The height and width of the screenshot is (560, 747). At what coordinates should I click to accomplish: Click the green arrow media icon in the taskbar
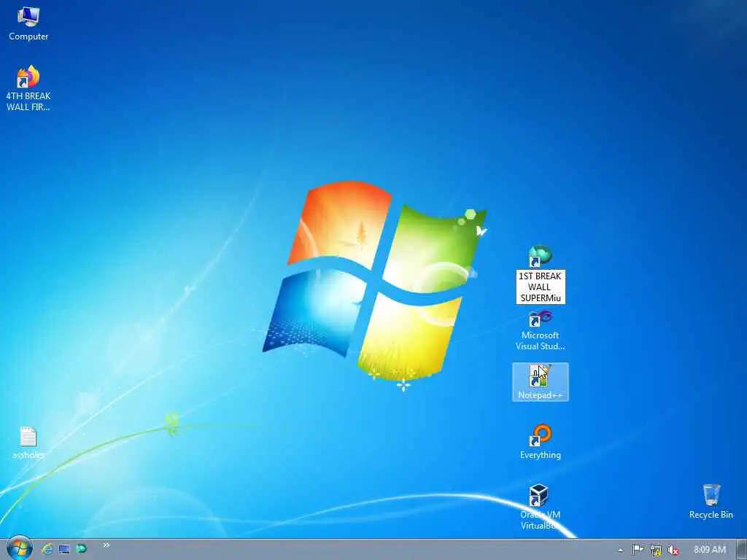point(82,549)
